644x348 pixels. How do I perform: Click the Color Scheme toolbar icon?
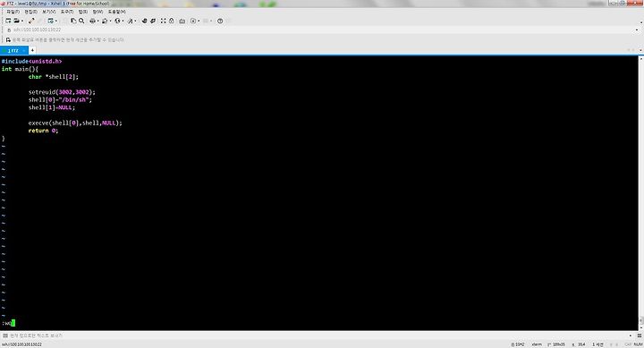[x=105, y=21]
